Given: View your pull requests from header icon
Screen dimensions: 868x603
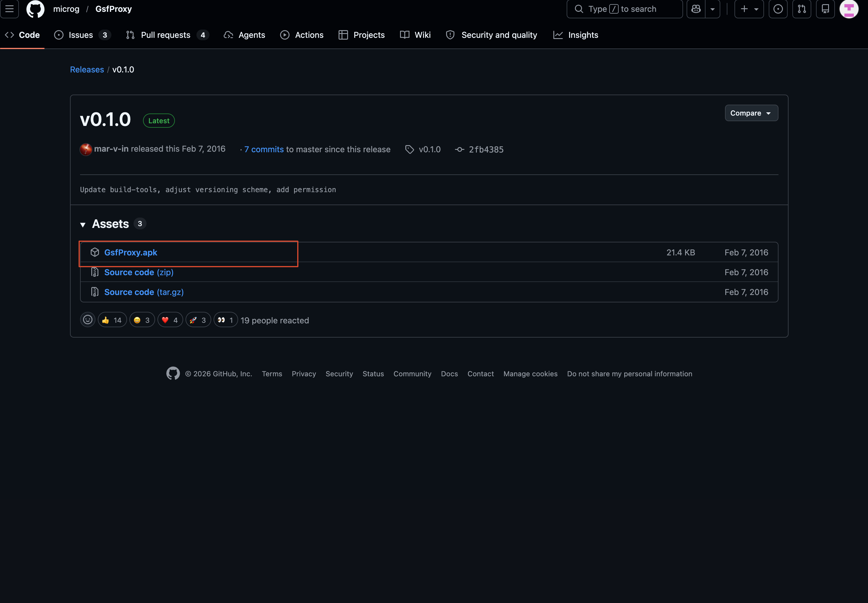Looking at the screenshot, I should click(x=802, y=9).
